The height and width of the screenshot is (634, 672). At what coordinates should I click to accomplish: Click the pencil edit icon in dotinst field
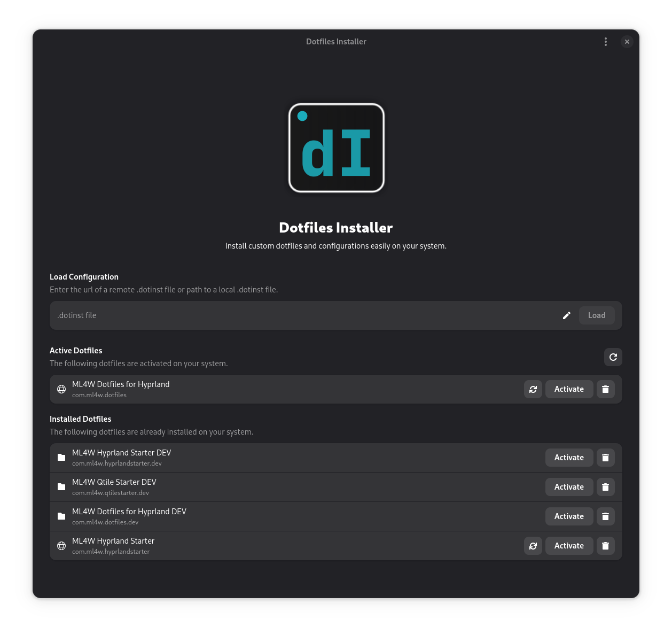point(567,315)
